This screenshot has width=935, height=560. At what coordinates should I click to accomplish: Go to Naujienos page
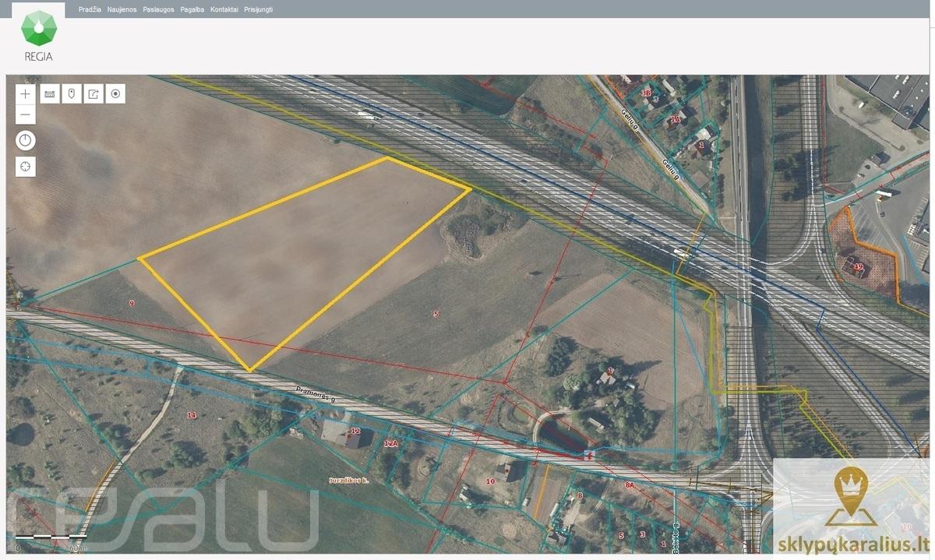(x=122, y=9)
